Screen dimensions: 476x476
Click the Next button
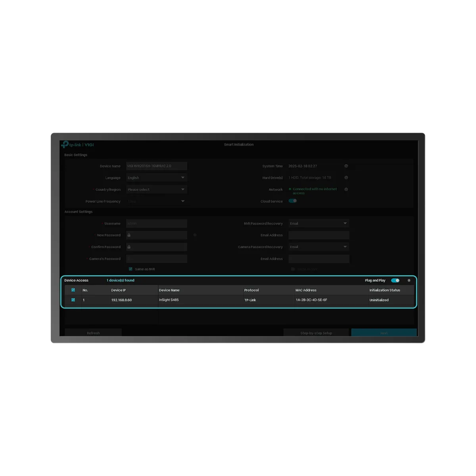click(384, 333)
